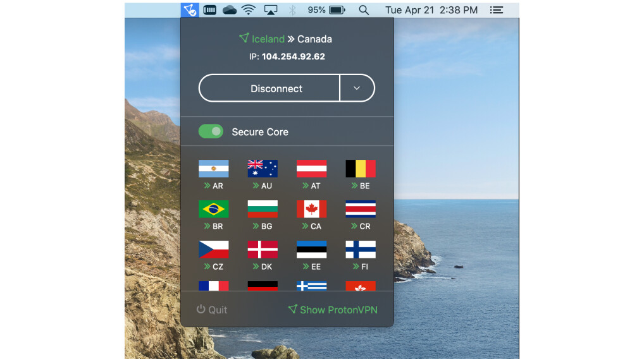The width and height of the screenshot is (644, 362).
Task: Open Spotlight search
Action: (x=364, y=10)
